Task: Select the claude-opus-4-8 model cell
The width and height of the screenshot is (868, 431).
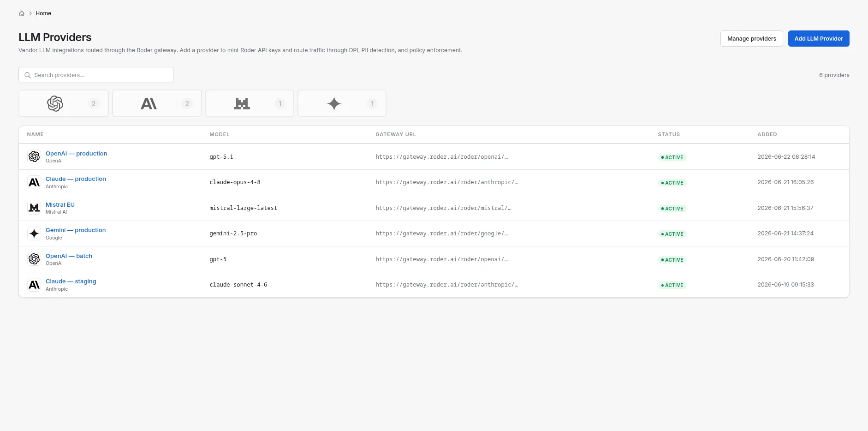Action: click(x=235, y=182)
